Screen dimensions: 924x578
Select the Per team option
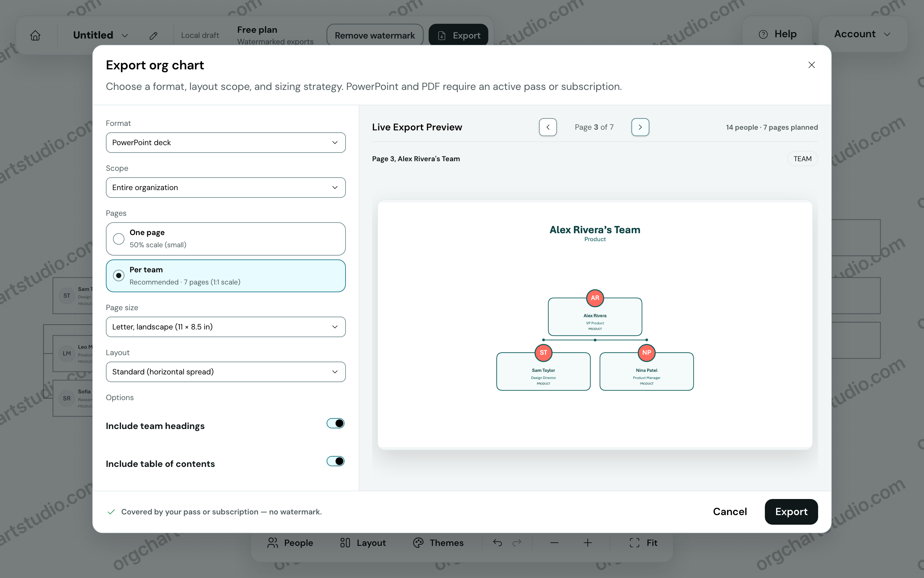(226, 276)
